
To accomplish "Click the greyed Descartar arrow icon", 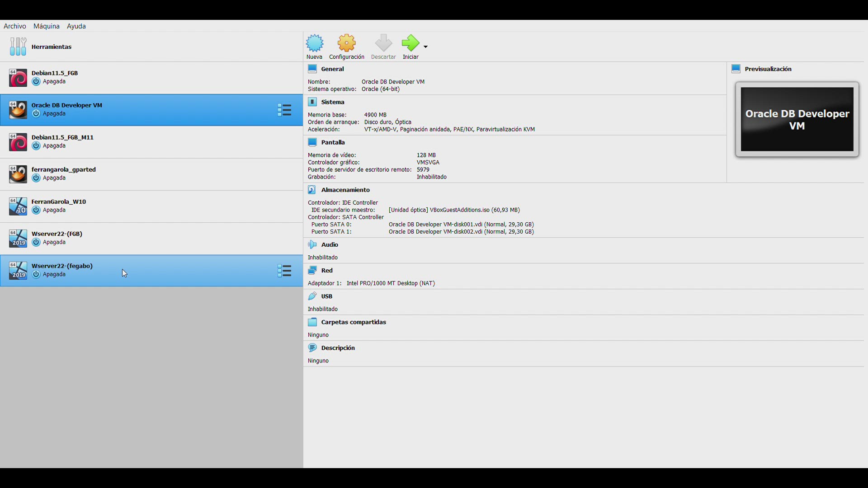I will [383, 43].
